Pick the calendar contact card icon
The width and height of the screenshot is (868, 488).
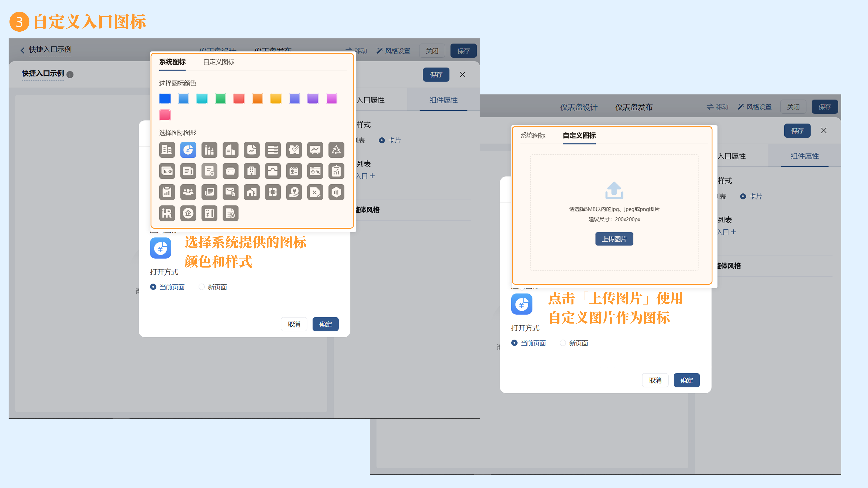[294, 171]
